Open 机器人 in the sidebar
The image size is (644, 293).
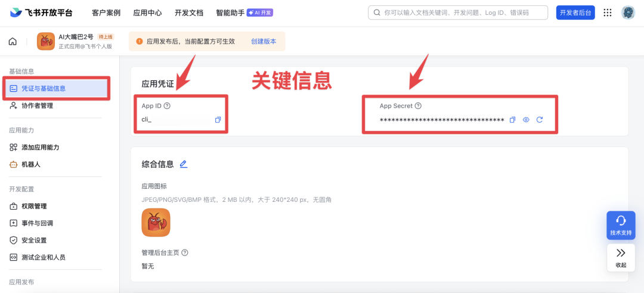31,164
